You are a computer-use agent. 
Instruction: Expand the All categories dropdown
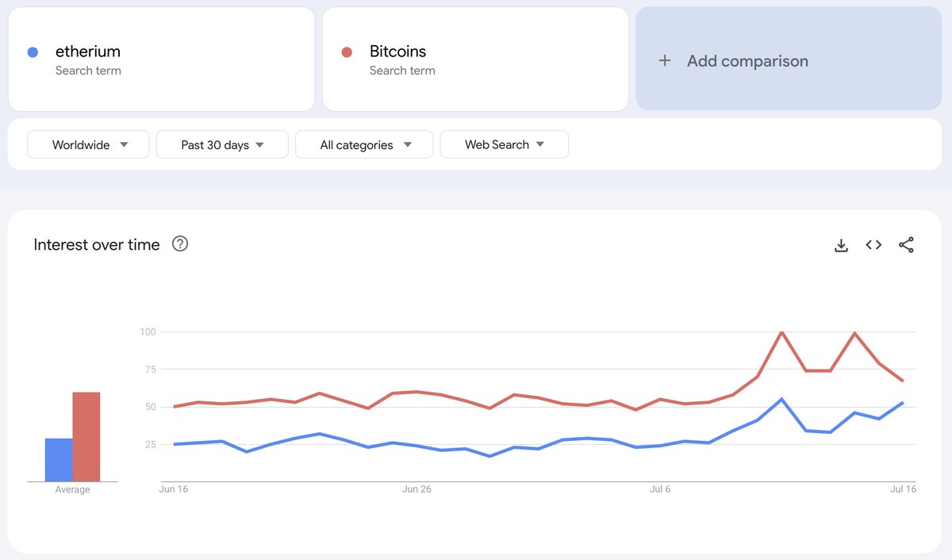(x=364, y=144)
